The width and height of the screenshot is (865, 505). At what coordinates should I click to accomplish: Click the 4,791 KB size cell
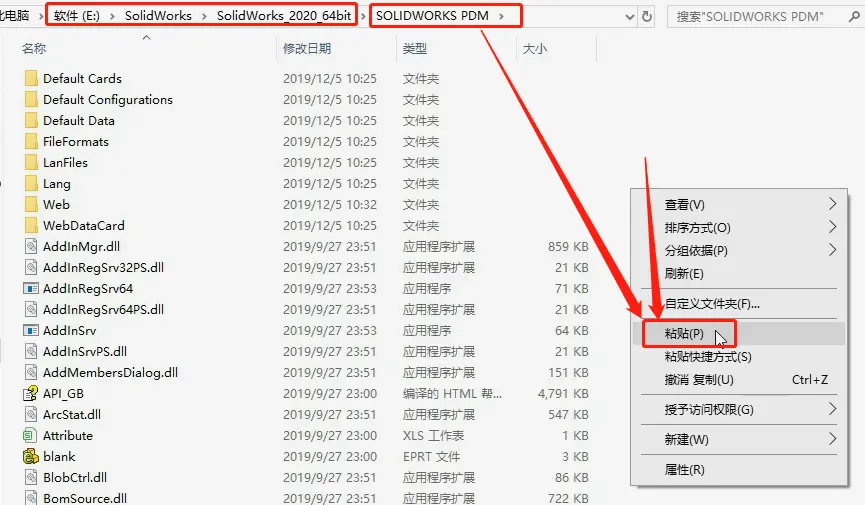[x=563, y=394]
